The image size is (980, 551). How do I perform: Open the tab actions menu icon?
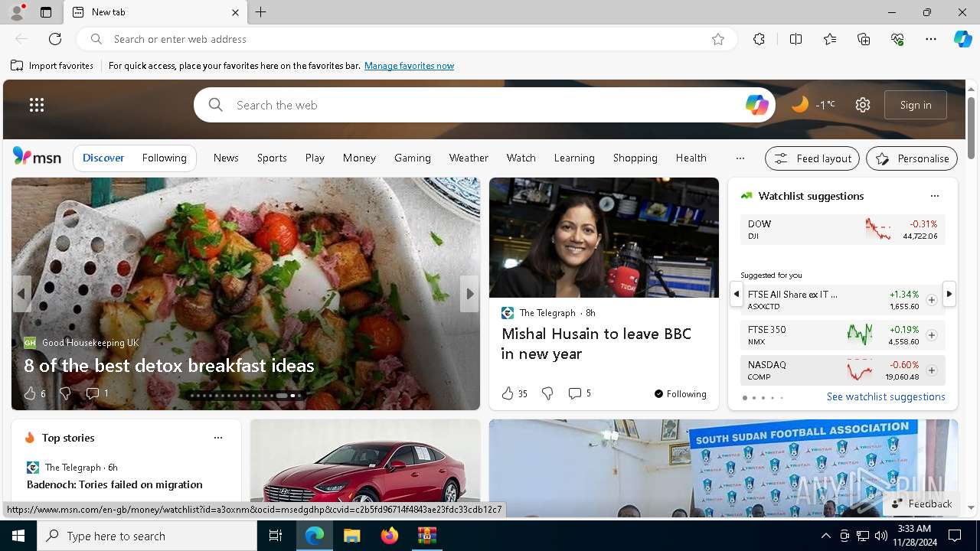click(x=46, y=12)
